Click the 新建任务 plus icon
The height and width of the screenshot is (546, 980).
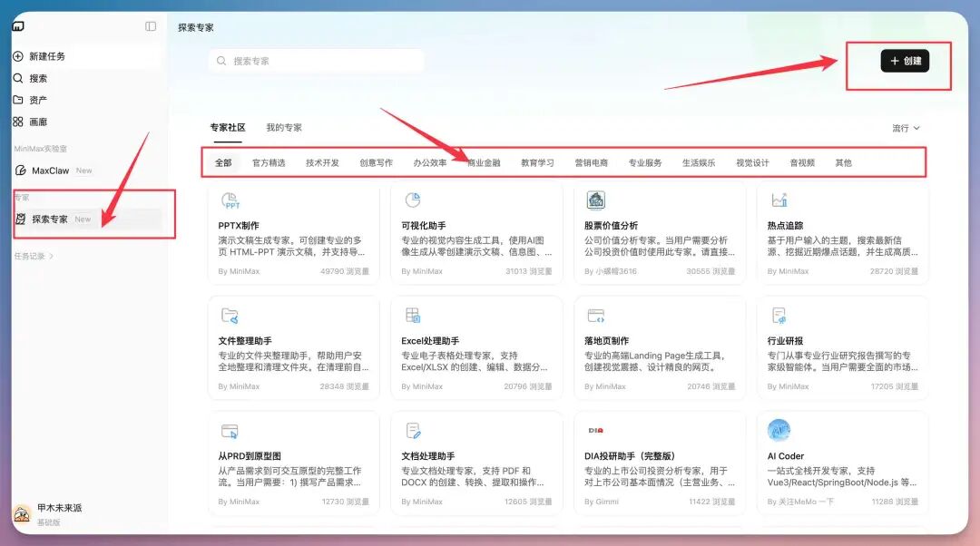(19, 56)
